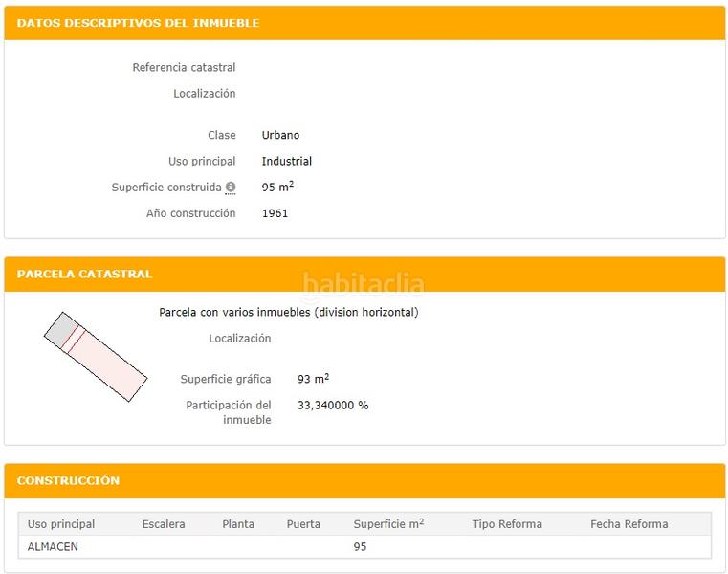Click the Industrial main use value
The image size is (728, 574).
pyautogui.click(x=287, y=162)
